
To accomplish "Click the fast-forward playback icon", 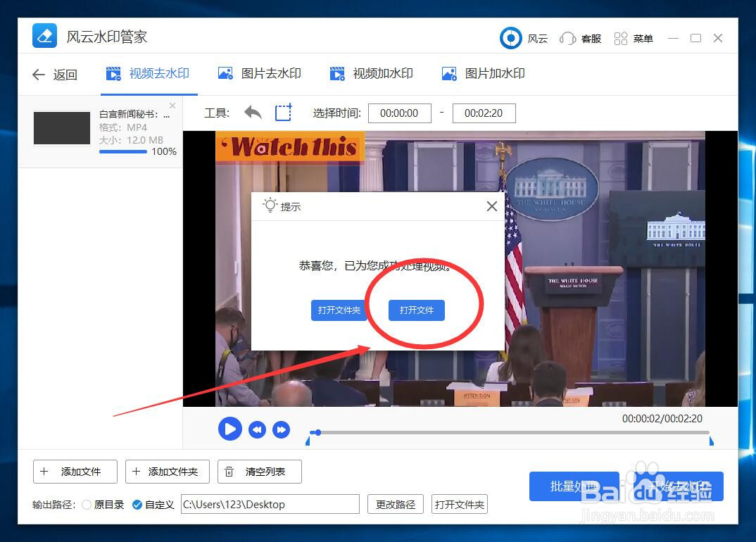I will point(282,429).
